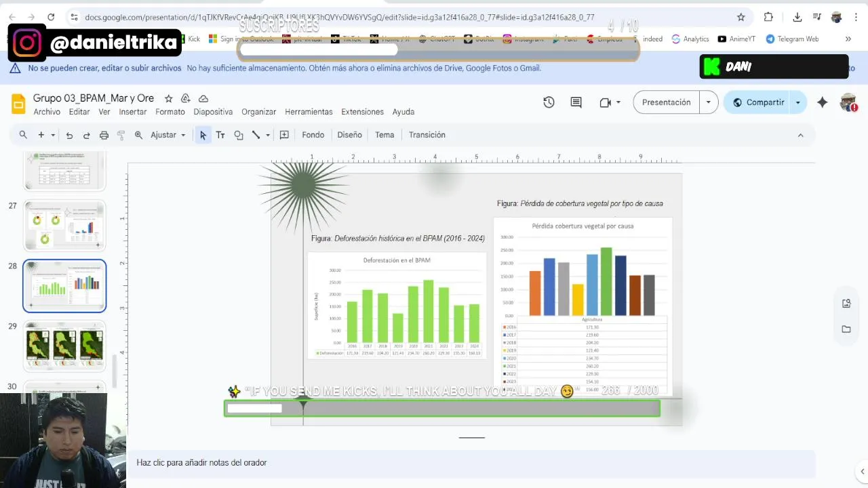Click the move to folder icon

click(x=185, y=98)
